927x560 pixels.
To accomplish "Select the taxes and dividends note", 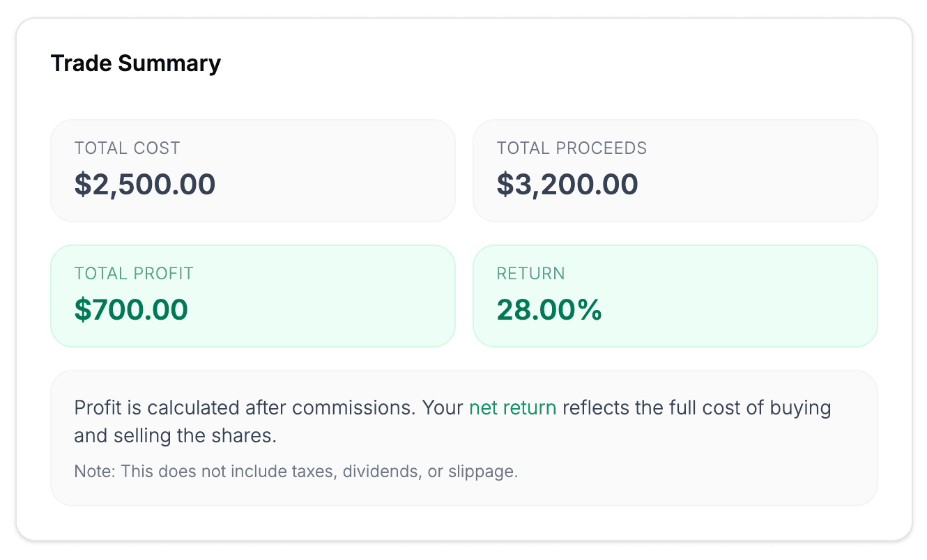I will pos(297,471).
